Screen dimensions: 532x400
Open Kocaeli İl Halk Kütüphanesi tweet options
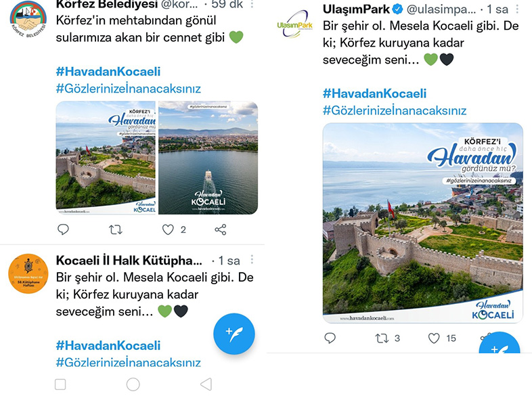click(x=252, y=259)
